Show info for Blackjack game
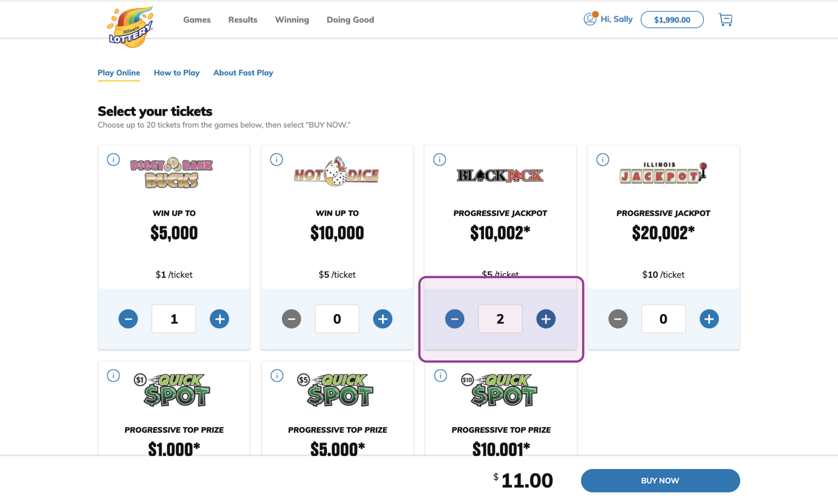838x504 pixels. 439,160
